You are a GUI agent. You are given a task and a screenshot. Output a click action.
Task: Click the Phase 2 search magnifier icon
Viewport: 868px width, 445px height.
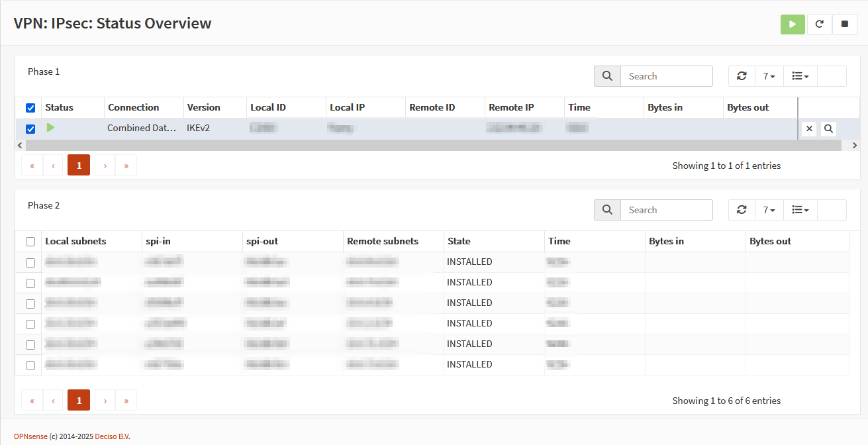click(x=607, y=210)
